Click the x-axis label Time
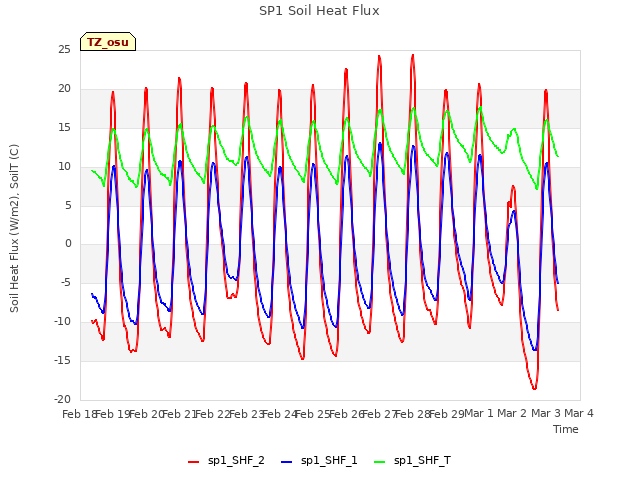This screenshot has height=480, width=640. coord(566,429)
